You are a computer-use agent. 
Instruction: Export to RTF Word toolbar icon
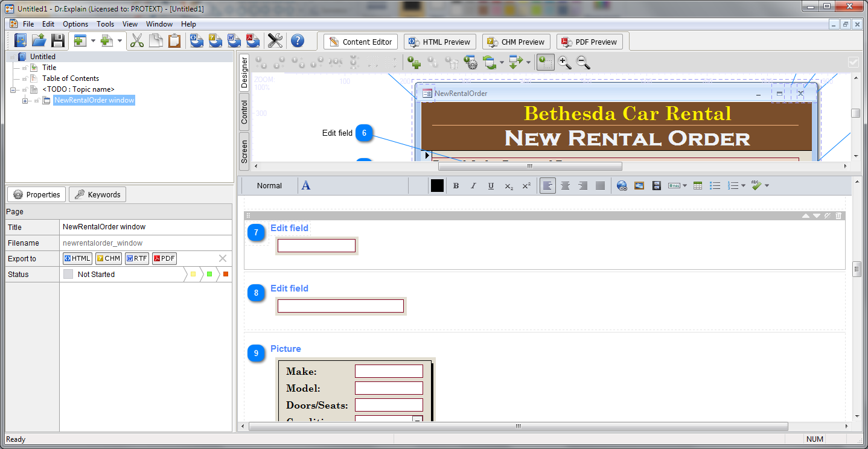234,40
